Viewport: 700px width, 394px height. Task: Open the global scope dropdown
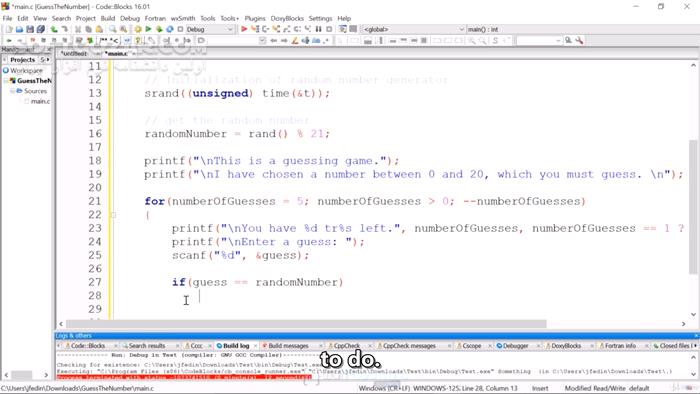point(414,29)
